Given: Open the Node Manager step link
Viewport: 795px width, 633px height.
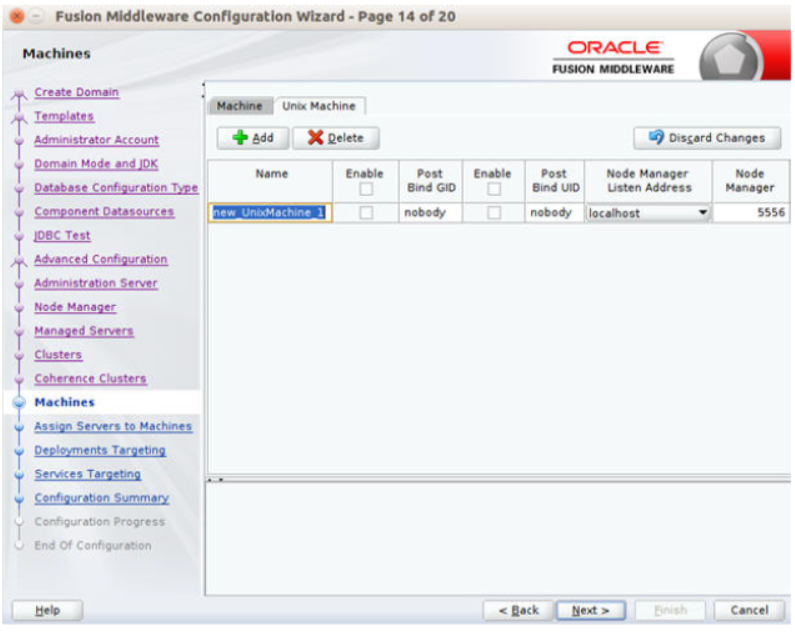Looking at the screenshot, I should point(75,307).
